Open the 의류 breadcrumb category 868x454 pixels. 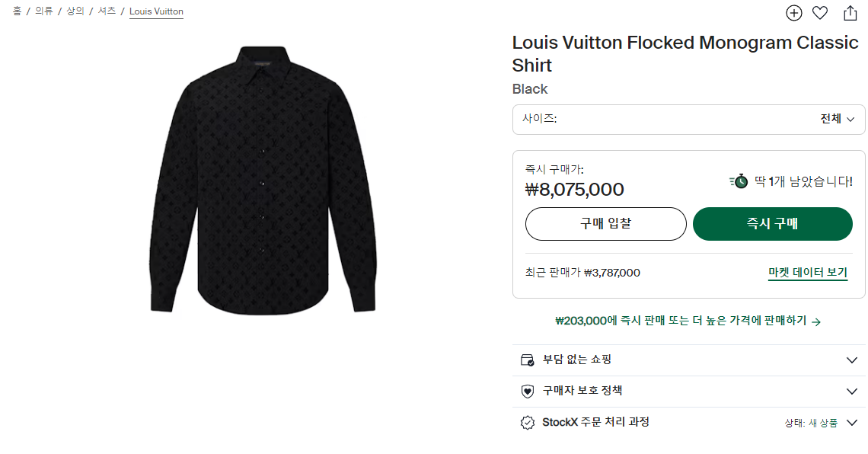click(43, 11)
